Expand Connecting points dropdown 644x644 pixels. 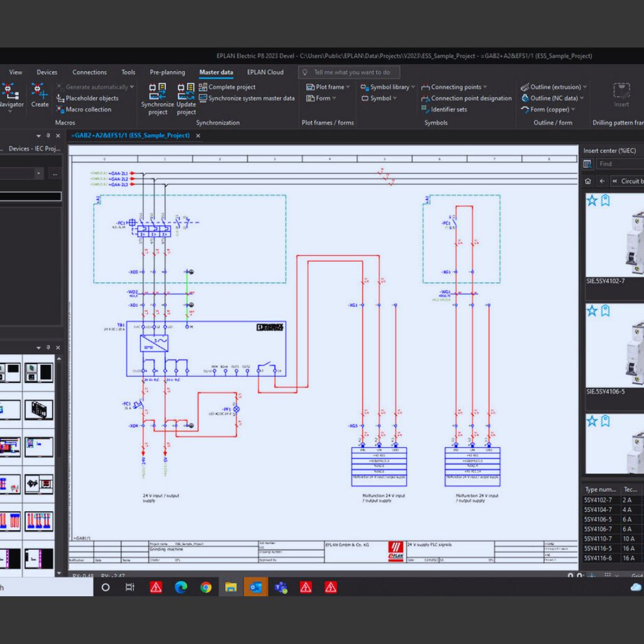485,87
